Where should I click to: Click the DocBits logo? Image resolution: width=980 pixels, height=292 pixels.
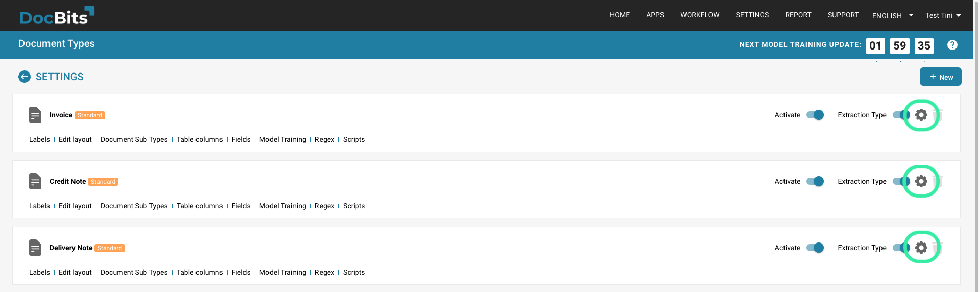pyautogui.click(x=57, y=16)
